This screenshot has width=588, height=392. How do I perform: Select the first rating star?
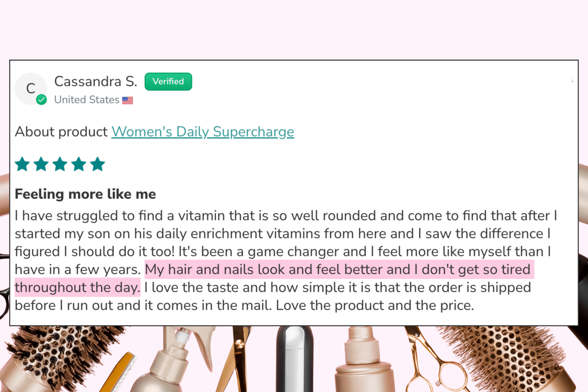click(22, 164)
